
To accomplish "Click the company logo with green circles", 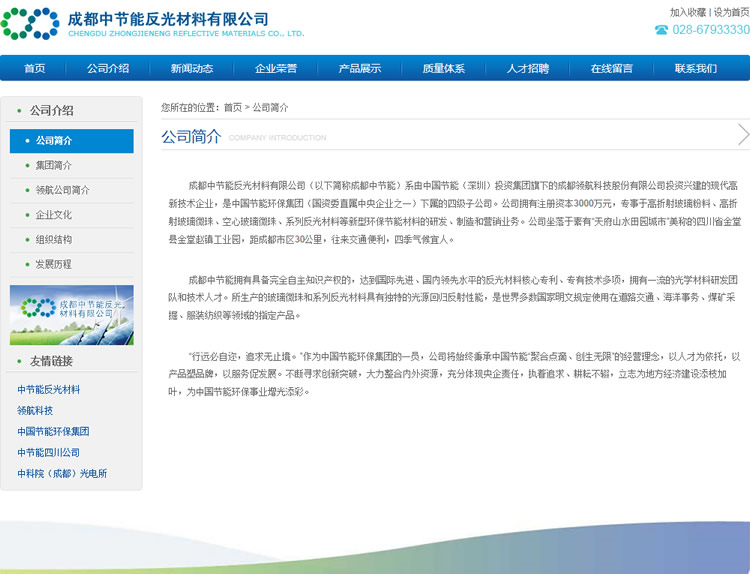I will coord(30,23).
